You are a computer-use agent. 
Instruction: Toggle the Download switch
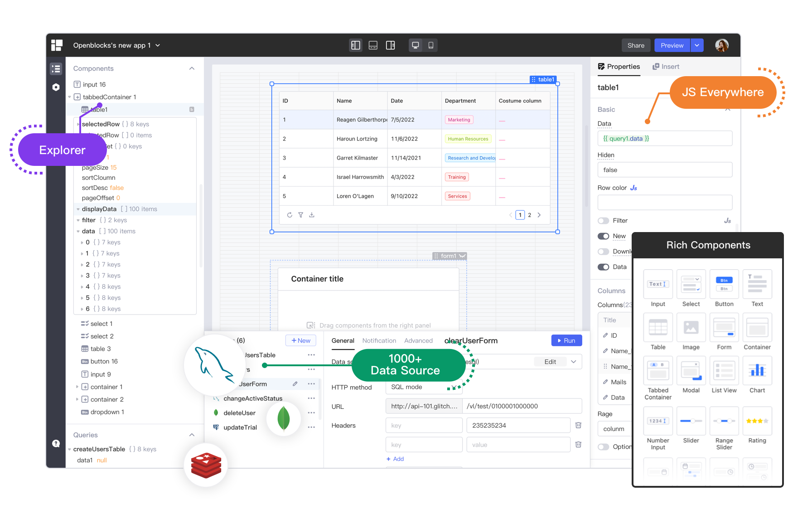click(603, 252)
